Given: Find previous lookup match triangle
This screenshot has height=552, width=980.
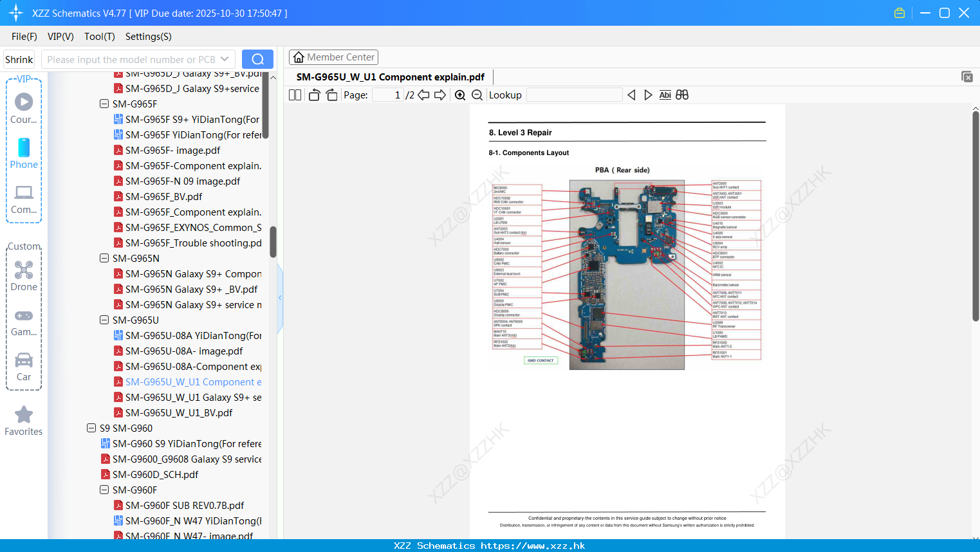Looking at the screenshot, I should pyautogui.click(x=631, y=95).
